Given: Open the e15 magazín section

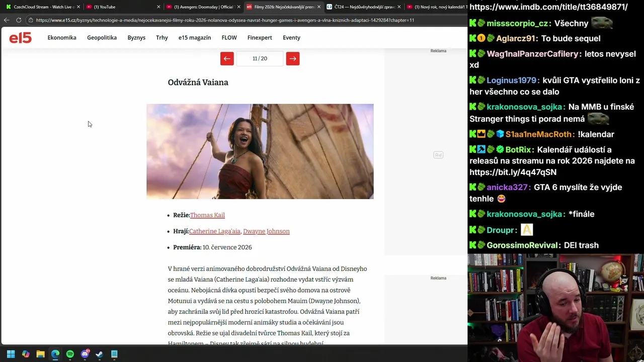Looking at the screenshot, I should tap(195, 38).
